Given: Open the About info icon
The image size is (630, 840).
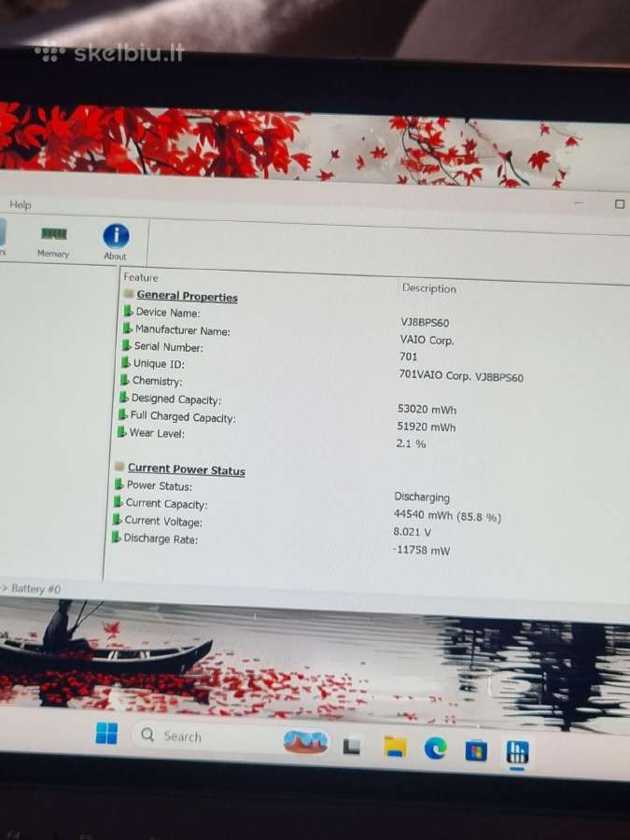Looking at the screenshot, I should pos(116,242).
